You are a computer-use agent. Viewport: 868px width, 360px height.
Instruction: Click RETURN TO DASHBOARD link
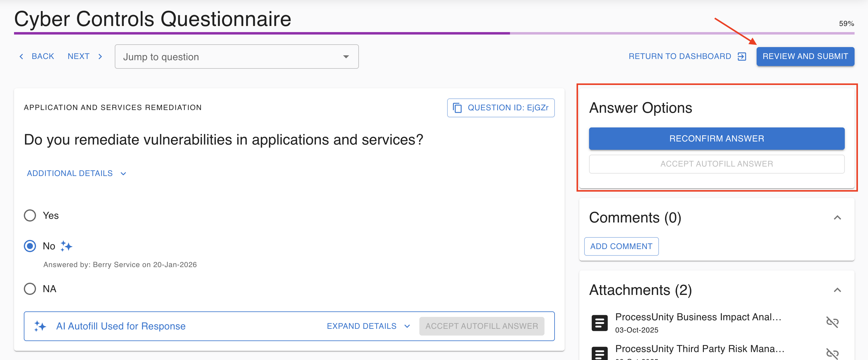(x=687, y=56)
